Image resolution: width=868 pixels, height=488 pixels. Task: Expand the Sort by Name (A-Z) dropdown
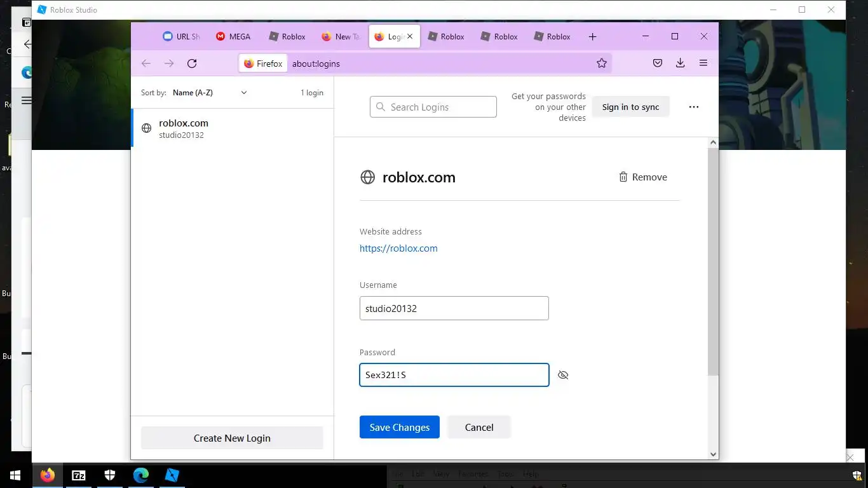pos(210,93)
